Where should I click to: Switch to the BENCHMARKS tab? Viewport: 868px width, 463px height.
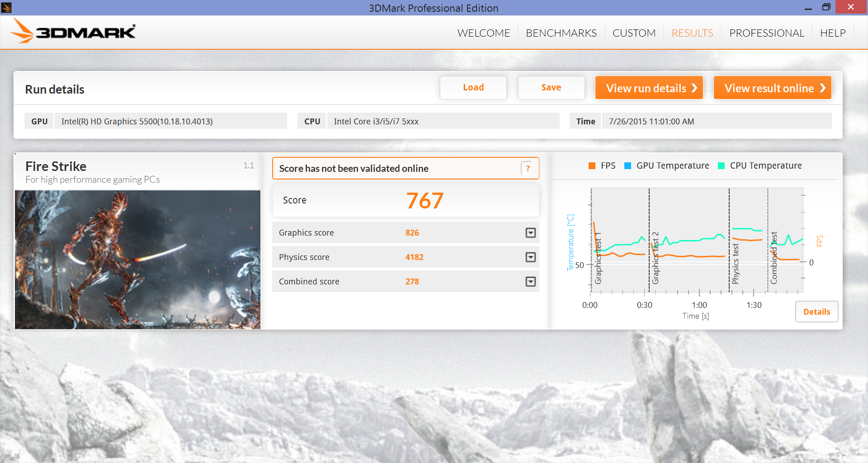(561, 33)
